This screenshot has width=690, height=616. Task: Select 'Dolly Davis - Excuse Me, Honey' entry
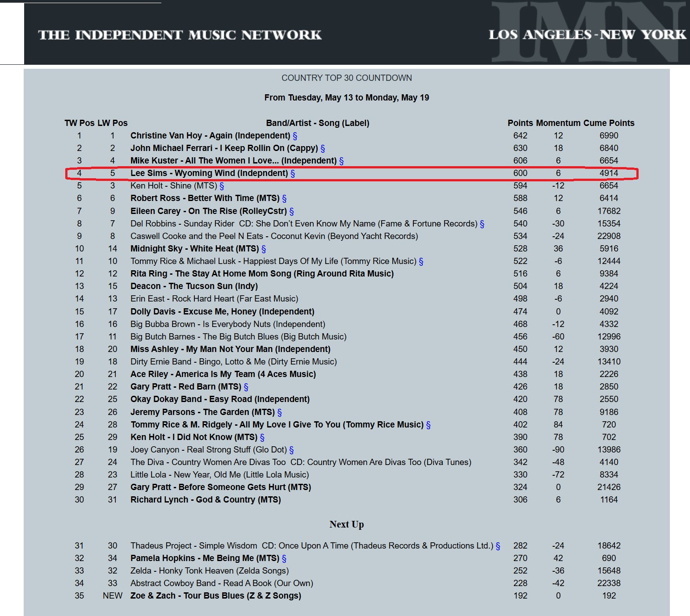pos(223,312)
